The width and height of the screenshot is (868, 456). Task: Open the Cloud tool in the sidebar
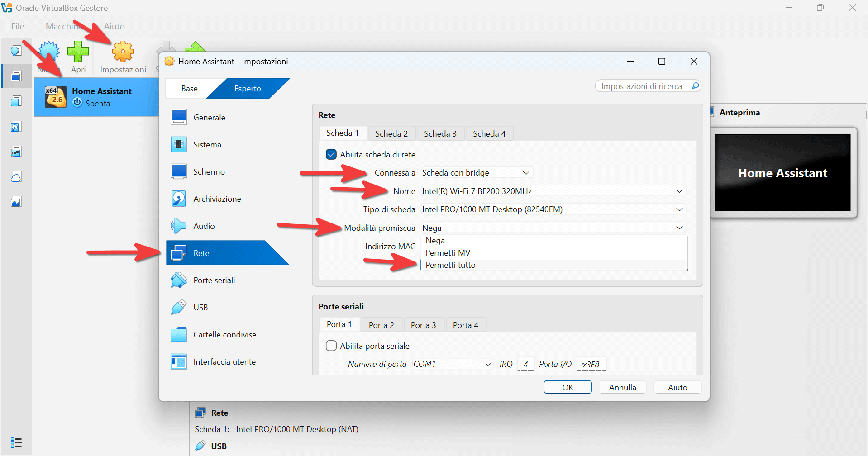16,176
